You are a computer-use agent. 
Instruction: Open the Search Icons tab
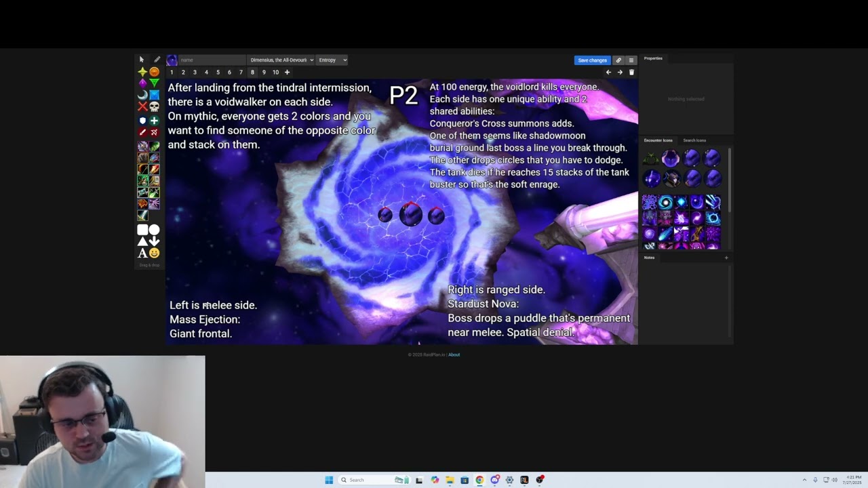[694, 140]
